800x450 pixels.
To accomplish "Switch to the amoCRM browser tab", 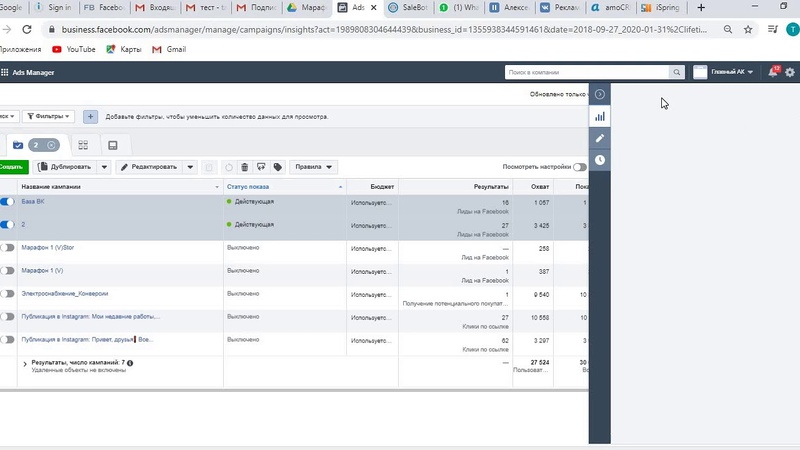I will coord(610,8).
